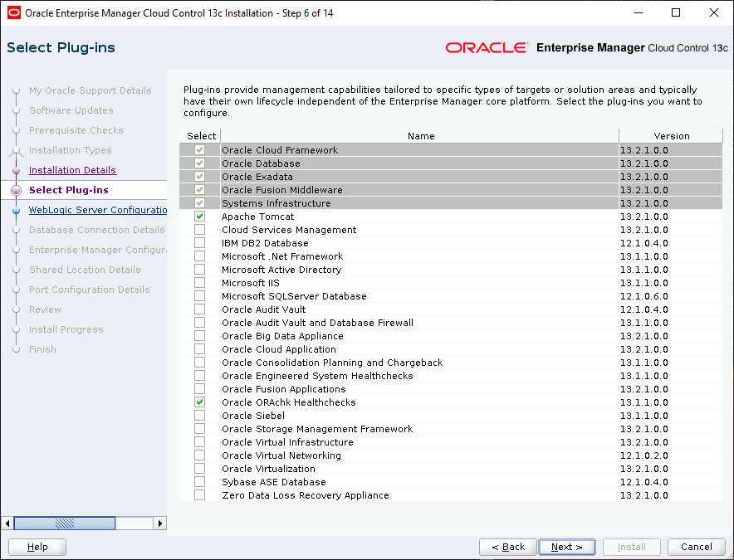Click version 12.1.0.6.0 of Microsoft SQLServer Database

click(643, 296)
